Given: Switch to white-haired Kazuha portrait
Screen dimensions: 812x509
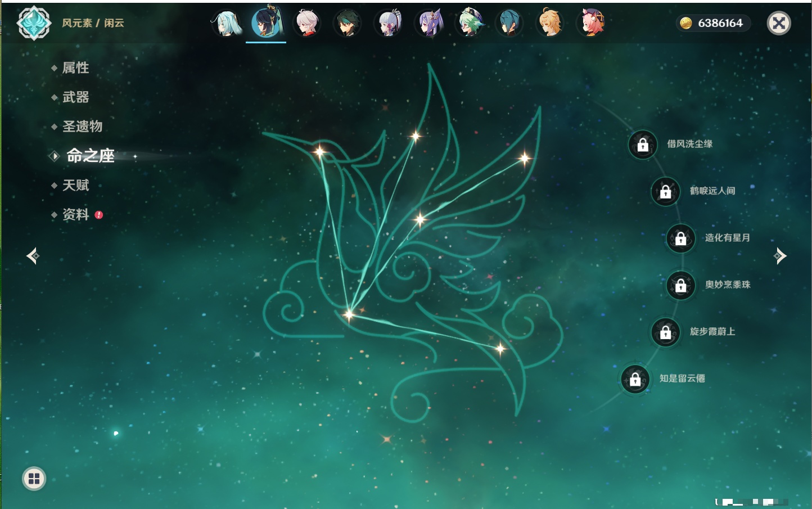Looking at the screenshot, I should click(307, 24).
